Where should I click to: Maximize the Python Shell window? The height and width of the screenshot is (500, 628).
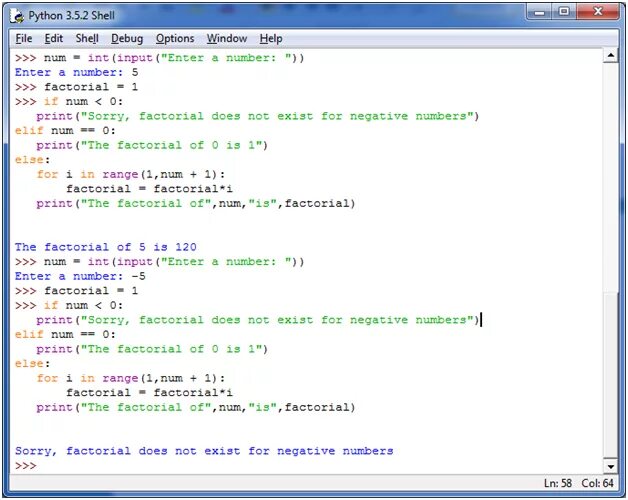click(x=564, y=12)
